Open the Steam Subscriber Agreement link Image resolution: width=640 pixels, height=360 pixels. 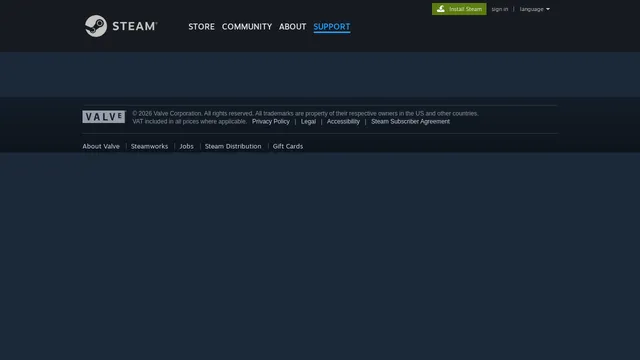point(410,122)
